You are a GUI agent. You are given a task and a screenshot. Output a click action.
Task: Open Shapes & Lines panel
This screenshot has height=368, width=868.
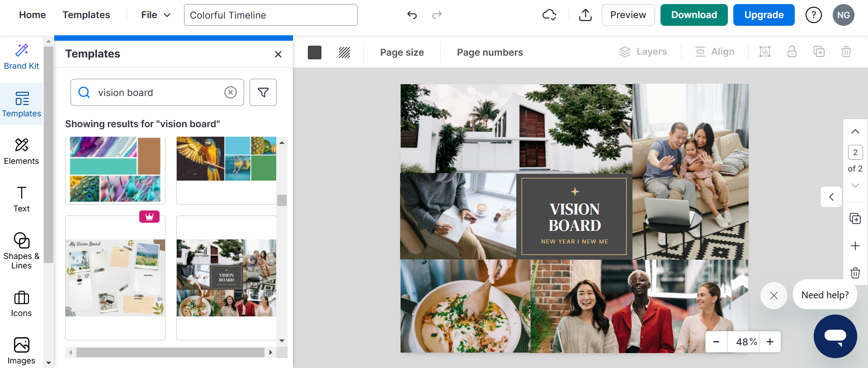[21, 251]
